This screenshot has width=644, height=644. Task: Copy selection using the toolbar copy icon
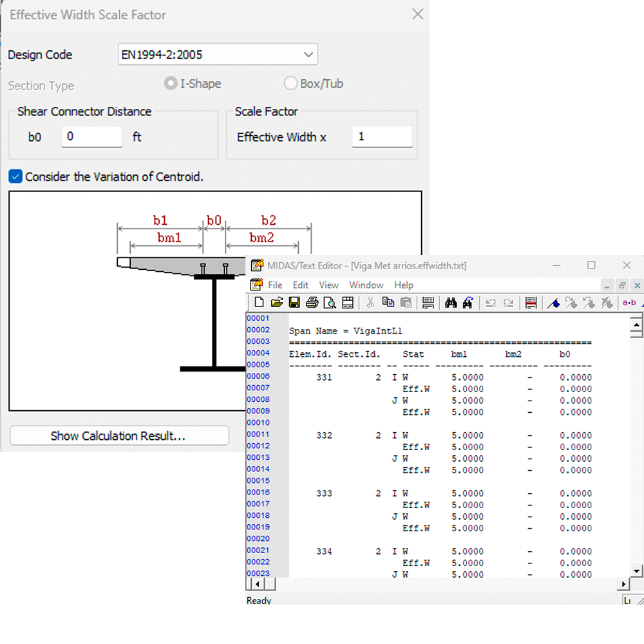pyautogui.click(x=388, y=303)
